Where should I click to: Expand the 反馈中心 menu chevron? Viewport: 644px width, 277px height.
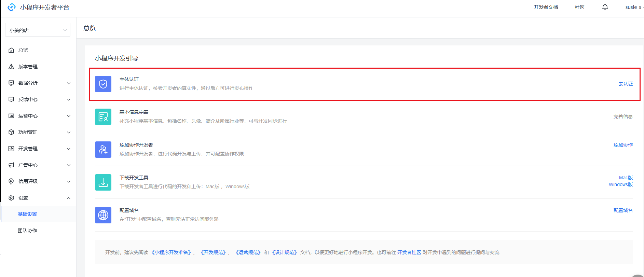pyautogui.click(x=69, y=99)
